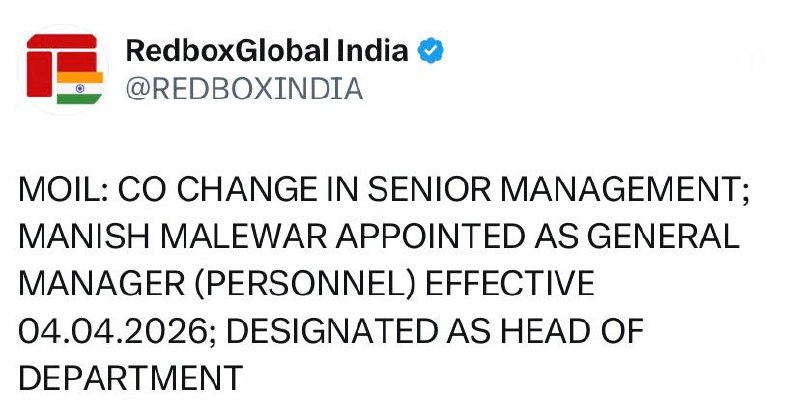Click the word DEPARTMENT on the last line

click(x=132, y=378)
